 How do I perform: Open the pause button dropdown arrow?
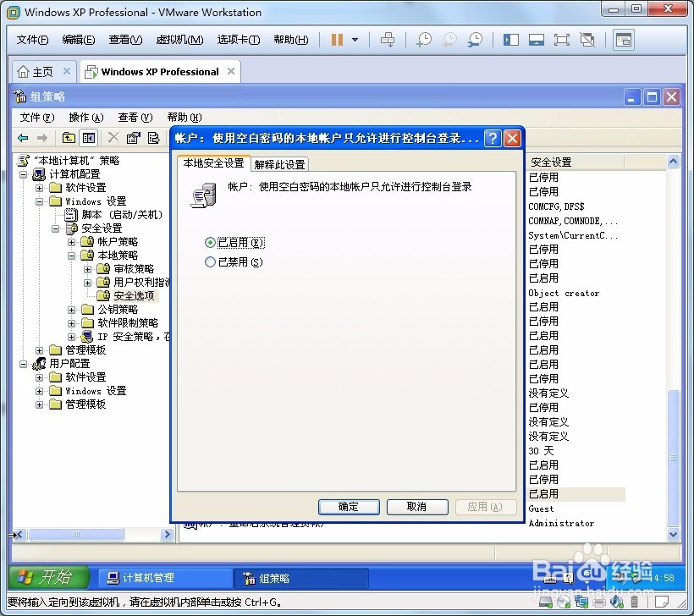tap(355, 39)
